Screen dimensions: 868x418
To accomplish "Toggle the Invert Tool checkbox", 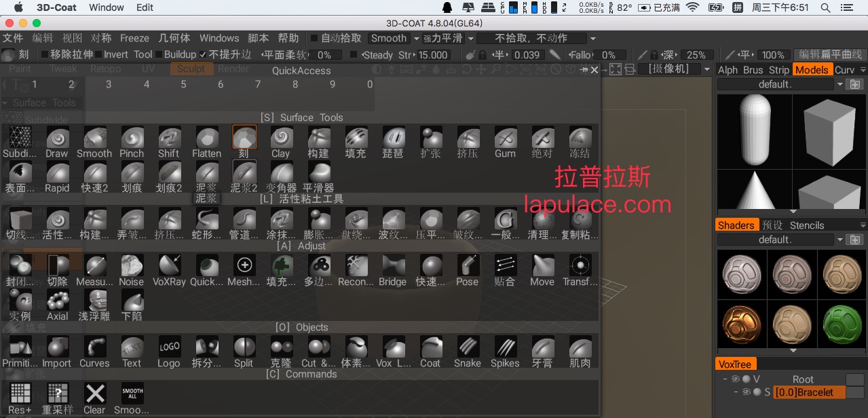I will click(98, 55).
